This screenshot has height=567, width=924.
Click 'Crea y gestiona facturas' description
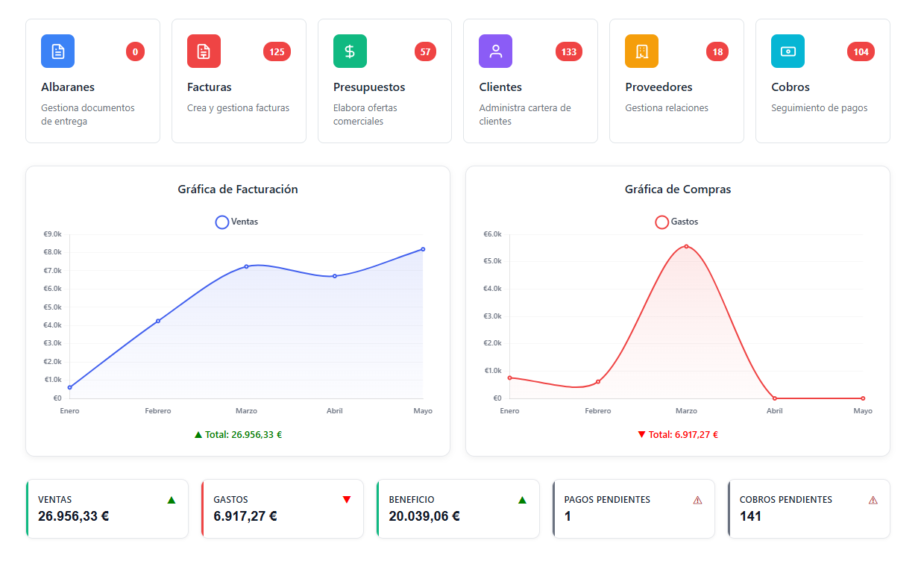tap(238, 107)
